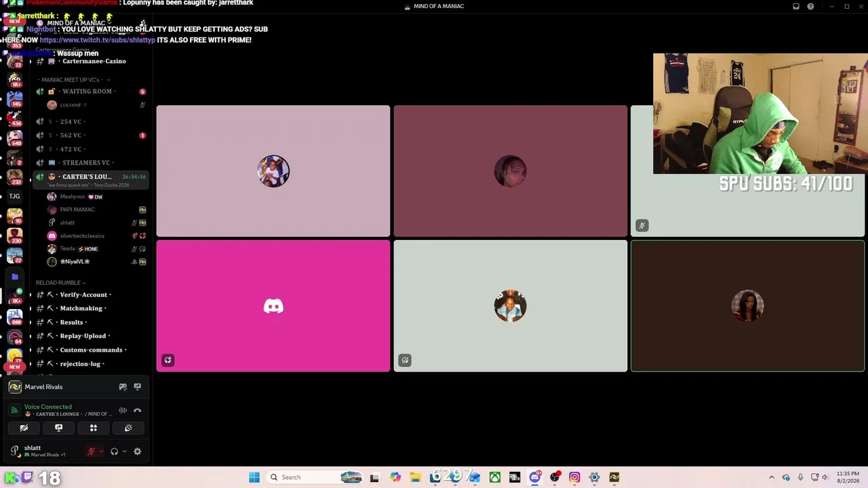This screenshot has height=488, width=868.
Task: Open server icon with 145 badge
Action: (14, 99)
